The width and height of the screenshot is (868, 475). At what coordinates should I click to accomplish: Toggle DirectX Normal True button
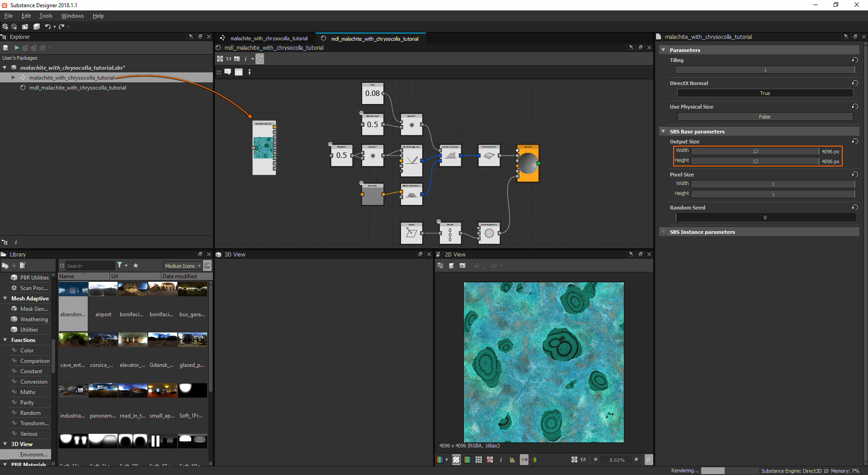765,93
